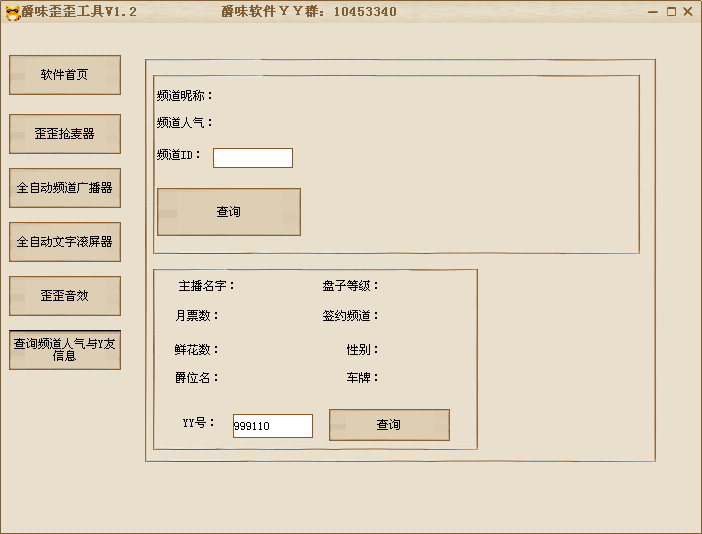Image resolution: width=702 pixels, height=534 pixels.
Task: Go to the 歪歪音效 page
Action: 65,296
